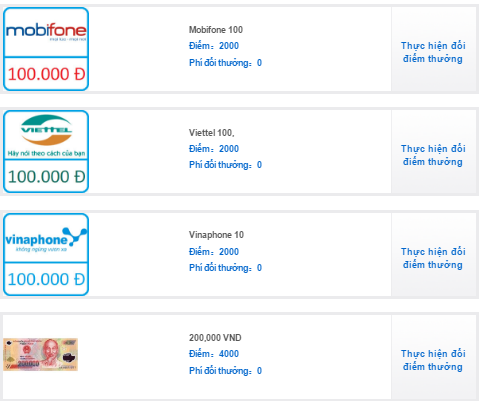Click Điểm: 2000 under Mobifone 100
The height and width of the screenshot is (401, 484).
(214, 46)
